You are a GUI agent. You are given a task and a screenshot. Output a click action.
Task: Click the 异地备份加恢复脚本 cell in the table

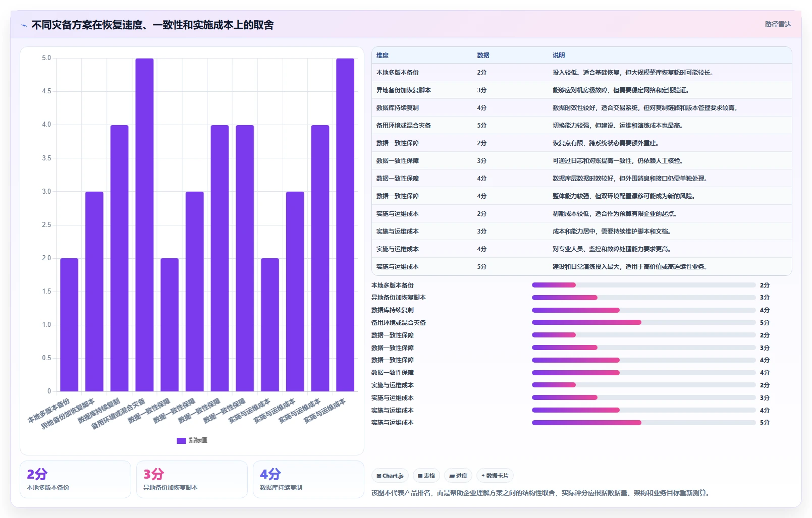tap(404, 90)
